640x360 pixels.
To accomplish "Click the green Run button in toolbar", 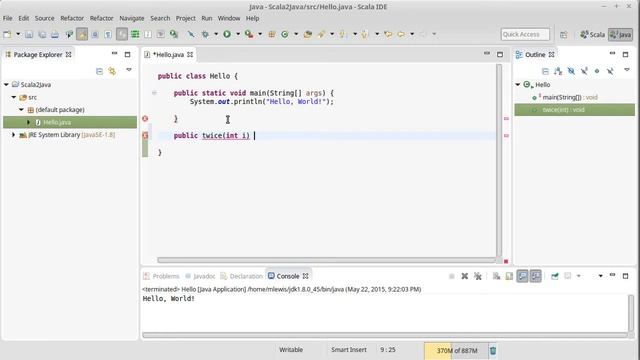I will click(x=227, y=34).
